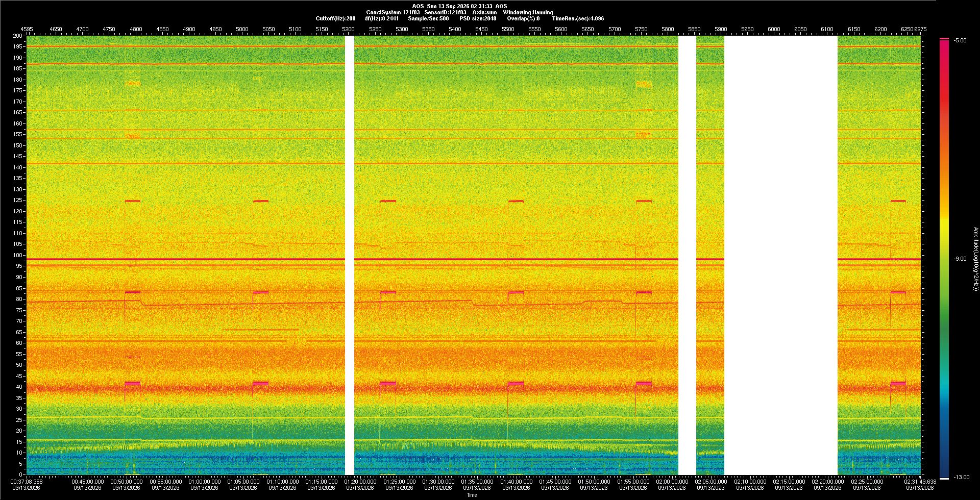Click the white data gap near 5850
This screenshot has height=500, width=980.
coord(687,255)
